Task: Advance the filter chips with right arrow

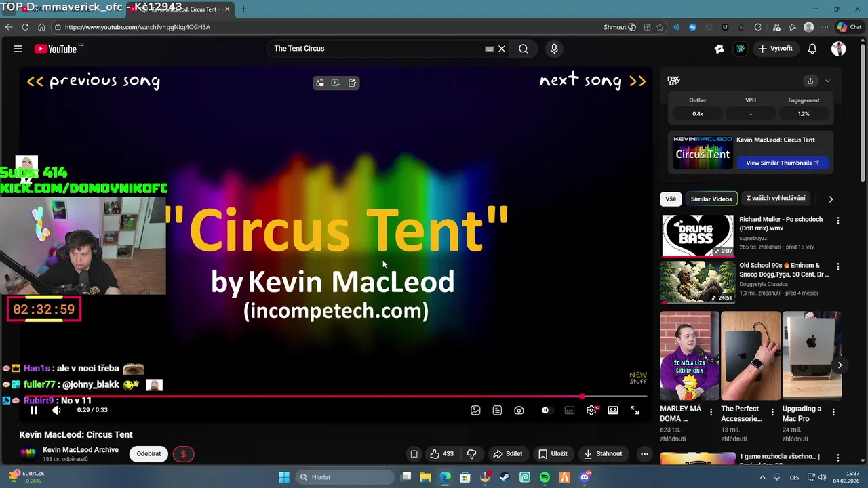Action: pyautogui.click(x=831, y=199)
